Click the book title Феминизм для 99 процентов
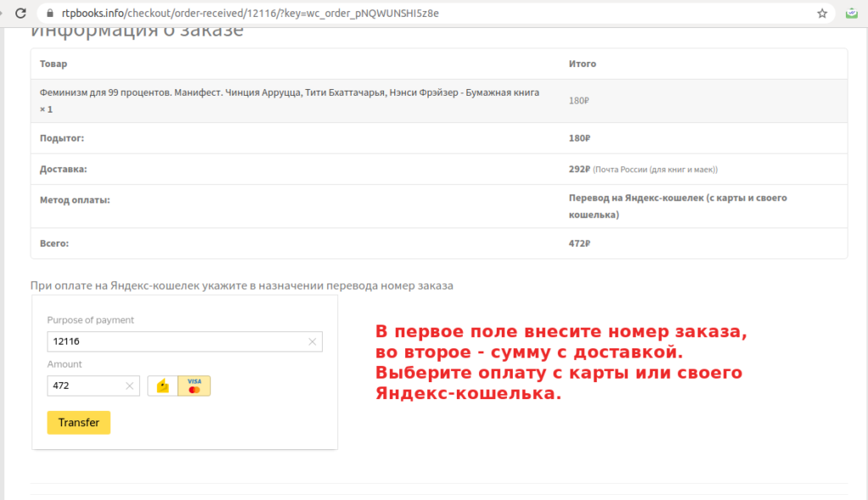The width and height of the screenshot is (868, 500). (289, 101)
